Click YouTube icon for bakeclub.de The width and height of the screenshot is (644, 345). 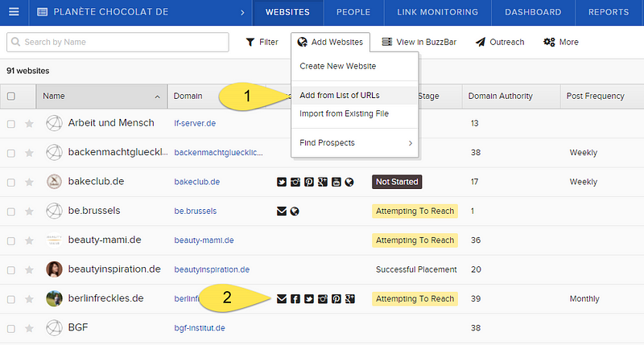click(x=336, y=182)
